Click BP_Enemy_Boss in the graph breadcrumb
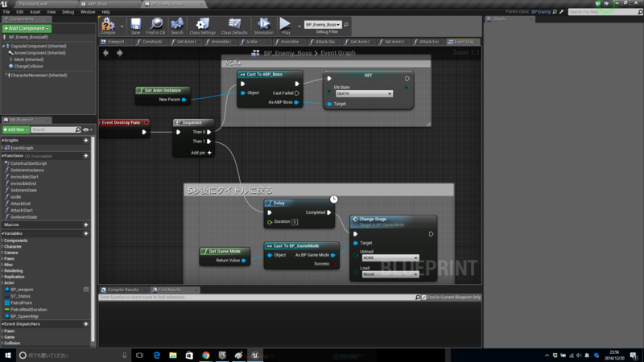 pos(287,53)
